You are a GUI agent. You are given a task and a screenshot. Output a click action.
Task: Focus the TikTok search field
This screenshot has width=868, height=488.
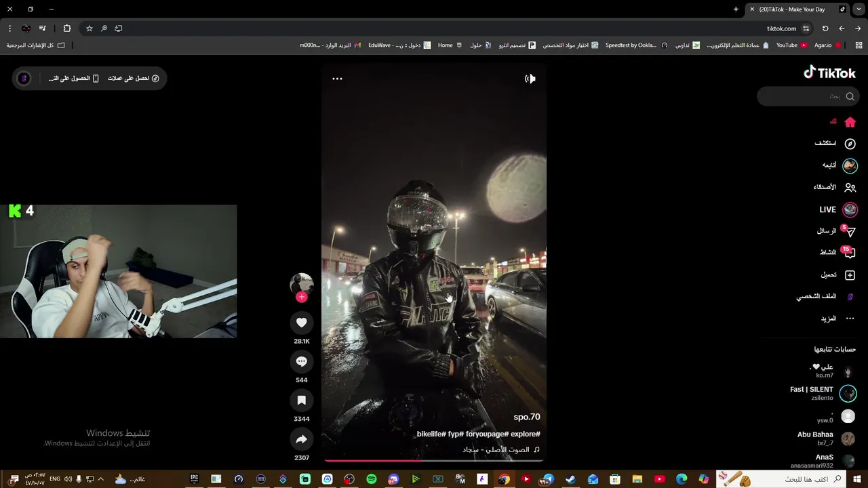click(x=808, y=96)
